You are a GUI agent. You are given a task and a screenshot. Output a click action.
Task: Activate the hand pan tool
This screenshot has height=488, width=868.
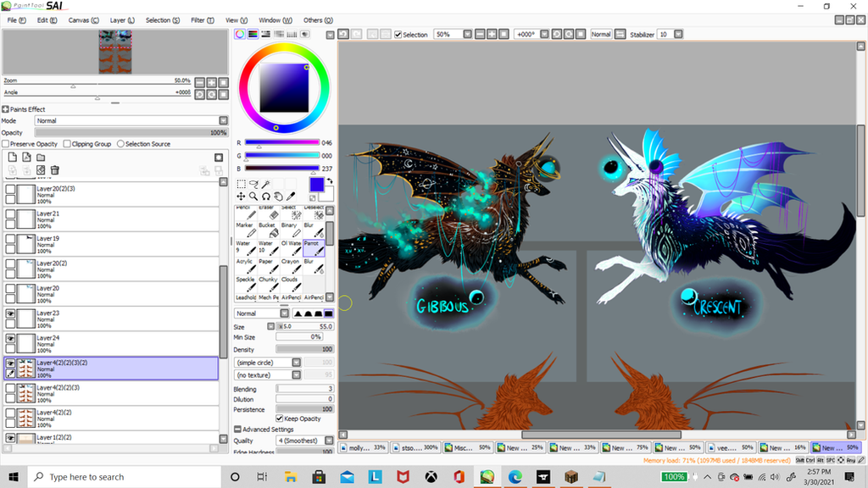[x=278, y=197]
